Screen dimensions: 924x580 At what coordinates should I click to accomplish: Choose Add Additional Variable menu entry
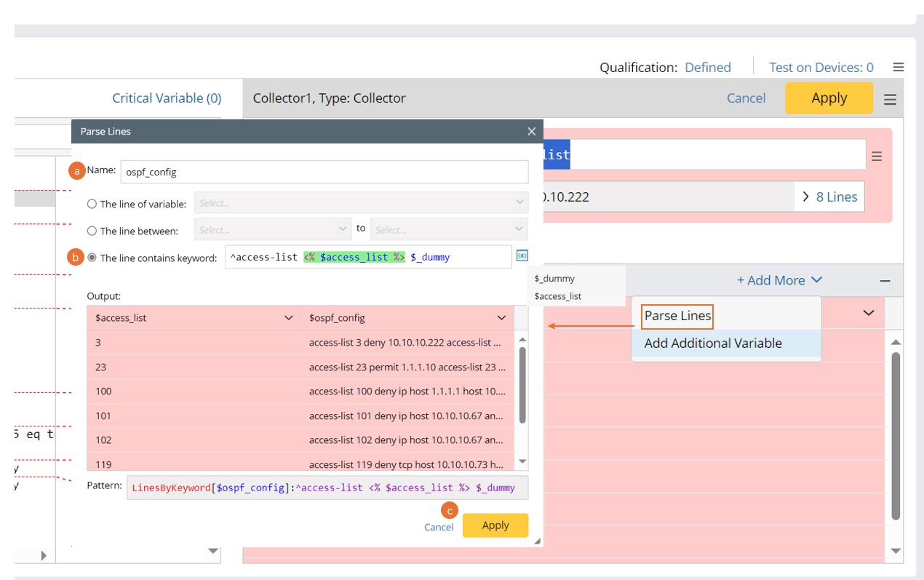725,343
